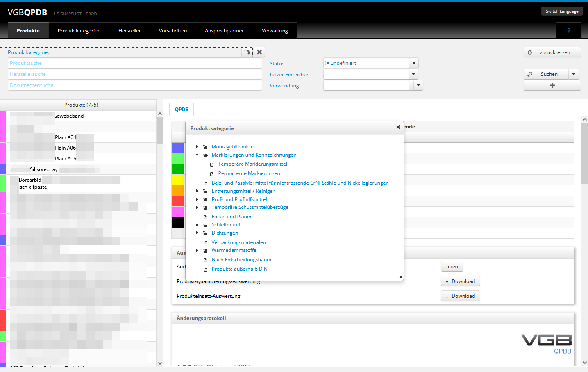Open the Letzer Einreicher dropdown

[413, 74]
